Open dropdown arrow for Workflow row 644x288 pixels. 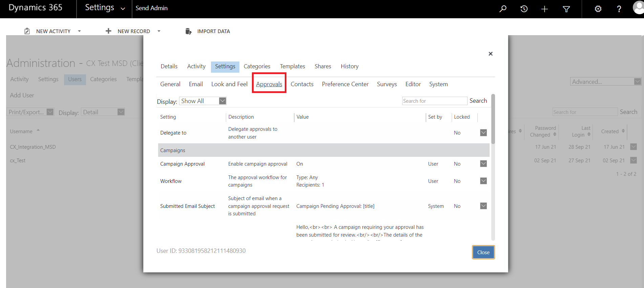coord(484,181)
